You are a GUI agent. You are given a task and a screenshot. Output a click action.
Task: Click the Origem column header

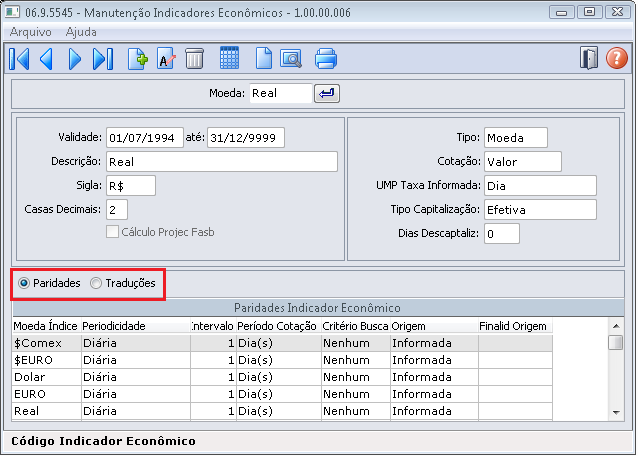[x=434, y=326]
